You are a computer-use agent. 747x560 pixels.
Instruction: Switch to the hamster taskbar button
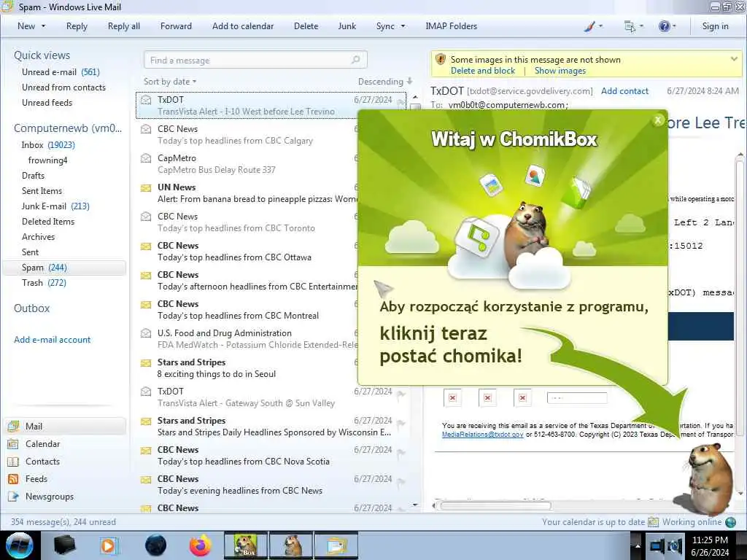click(x=290, y=545)
